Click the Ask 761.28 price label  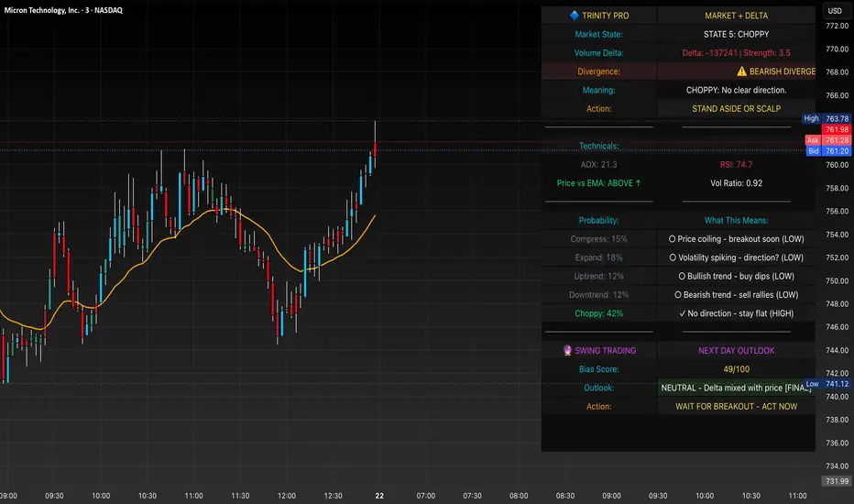827,140
